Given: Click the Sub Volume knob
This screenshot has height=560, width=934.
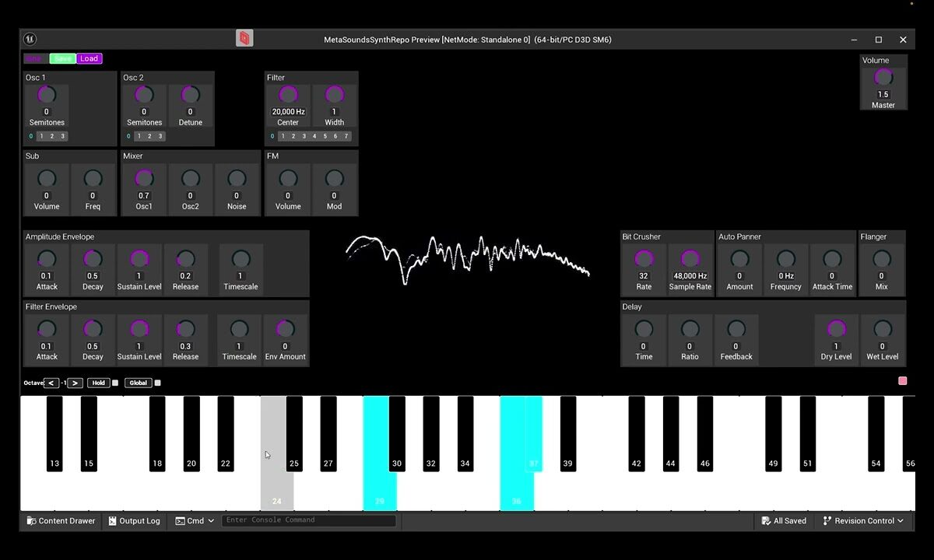Looking at the screenshot, I should [x=47, y=179].
